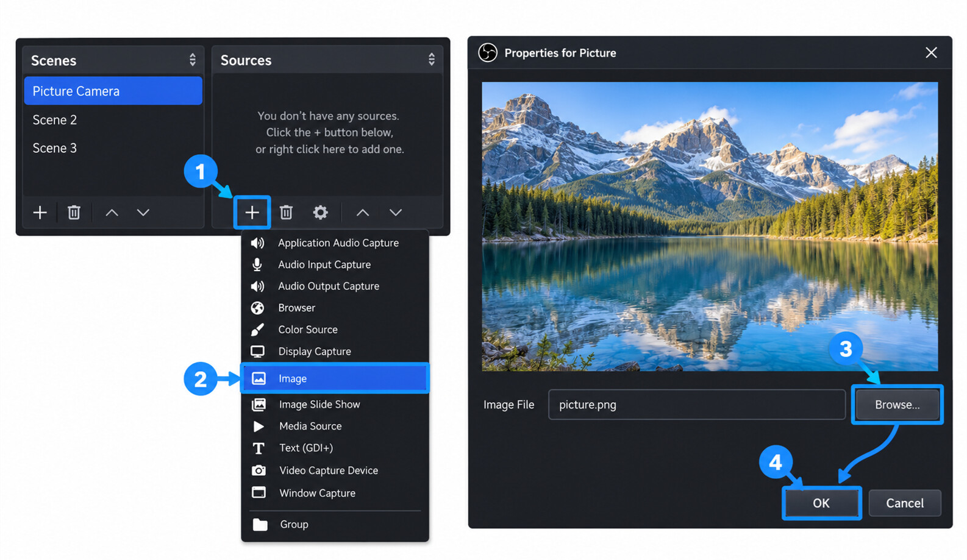Select Display Capture in the source menu
This screenshot has height=560, width=967.
[335, 352]
